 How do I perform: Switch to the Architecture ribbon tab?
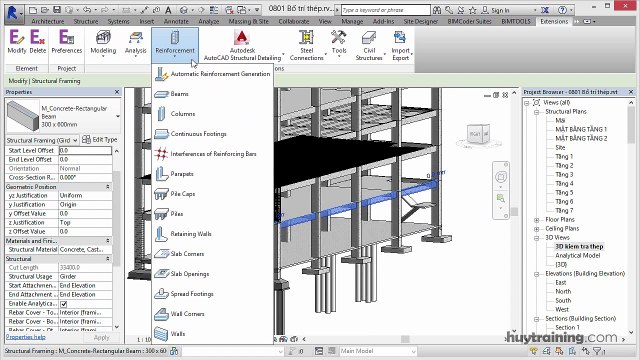click(47, 21)
